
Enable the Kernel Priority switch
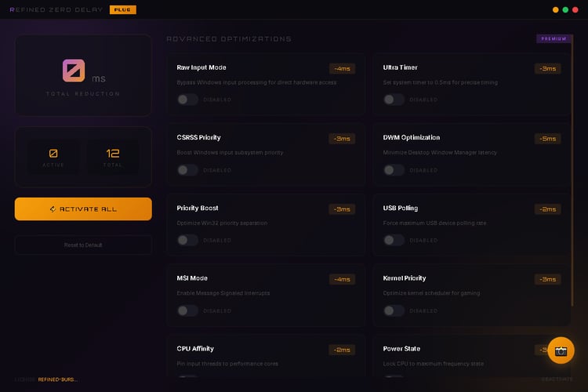(394, 310)
